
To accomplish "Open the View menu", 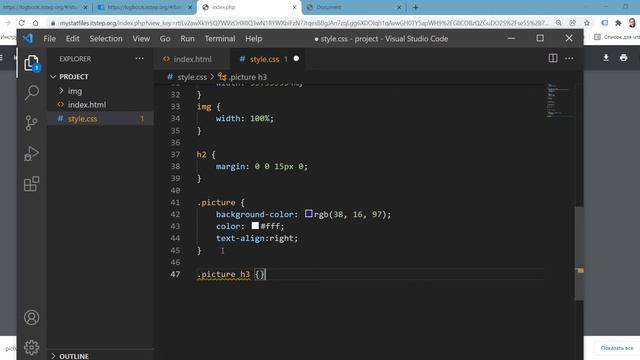I will 141,38.
